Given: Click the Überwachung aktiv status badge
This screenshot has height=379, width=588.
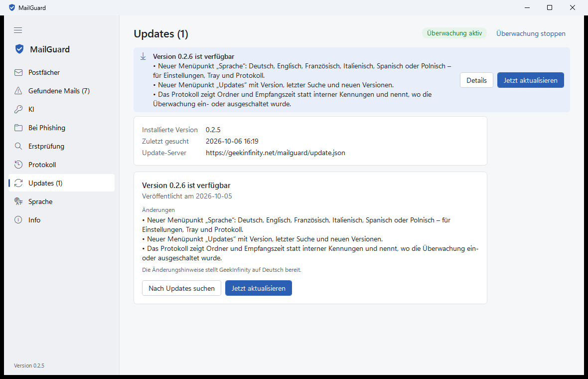Looking at the screenshot, I should 454,33.
